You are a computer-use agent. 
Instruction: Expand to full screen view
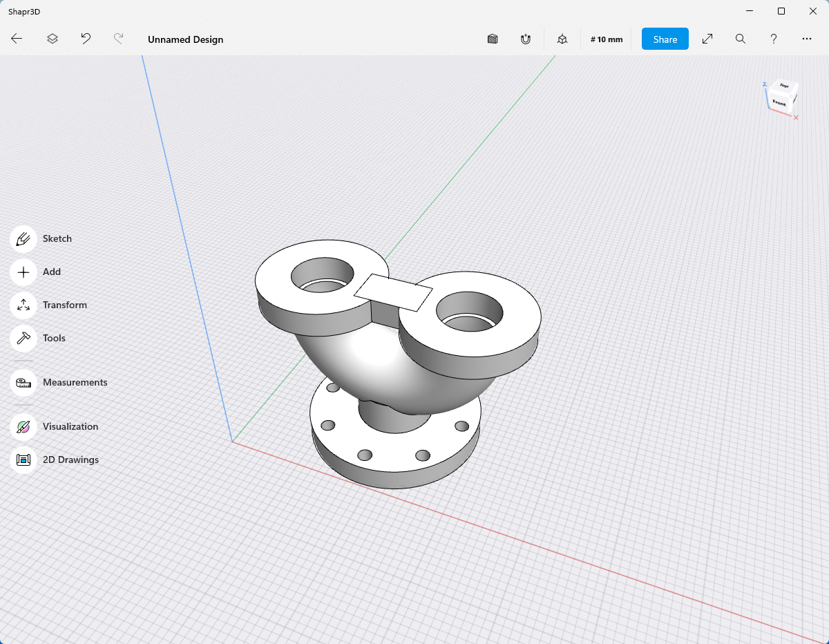[x=707, y=39]
